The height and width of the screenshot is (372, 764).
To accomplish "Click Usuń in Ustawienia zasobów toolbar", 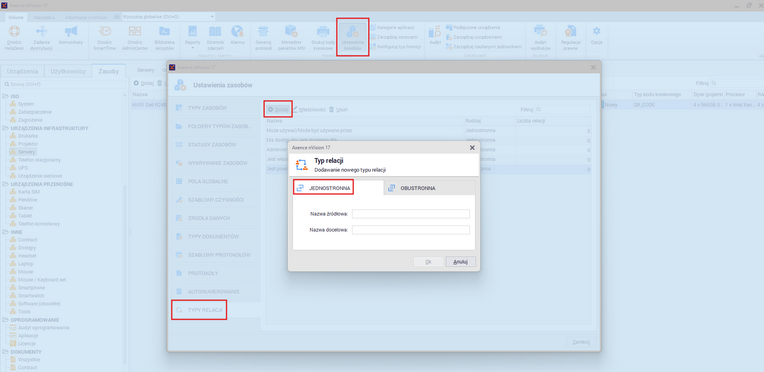I will (x=338, y=110).
